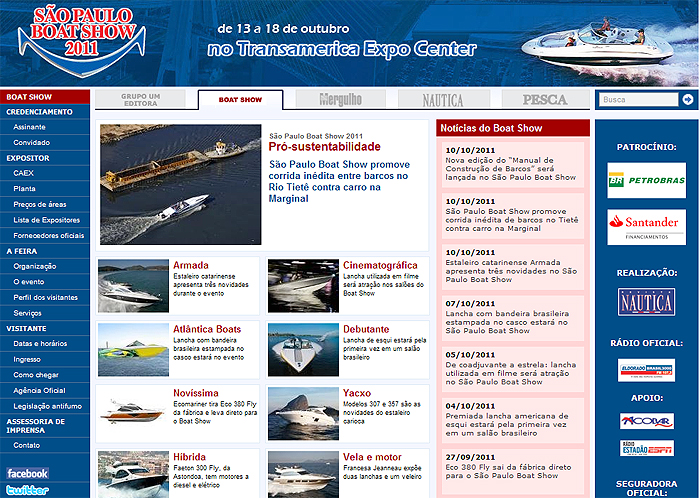Image resolution: width=700 pixels, height=498 pixels.
Task: Open 05/10/2011 news De coadjuvante a estrela
Action: tap(512, 369)
